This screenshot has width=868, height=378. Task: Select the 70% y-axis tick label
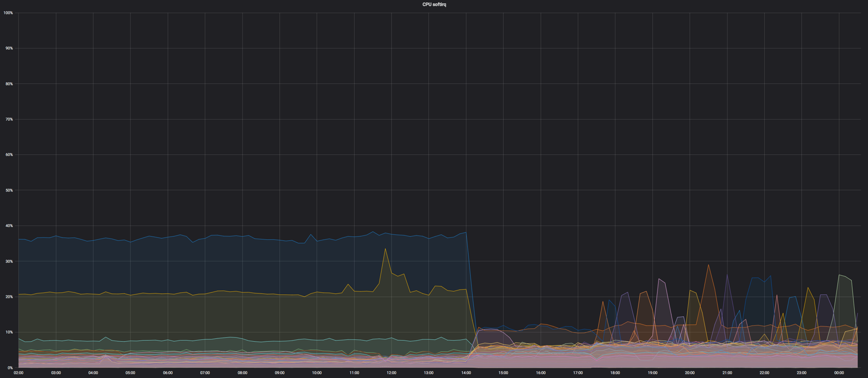click(9, 119)
